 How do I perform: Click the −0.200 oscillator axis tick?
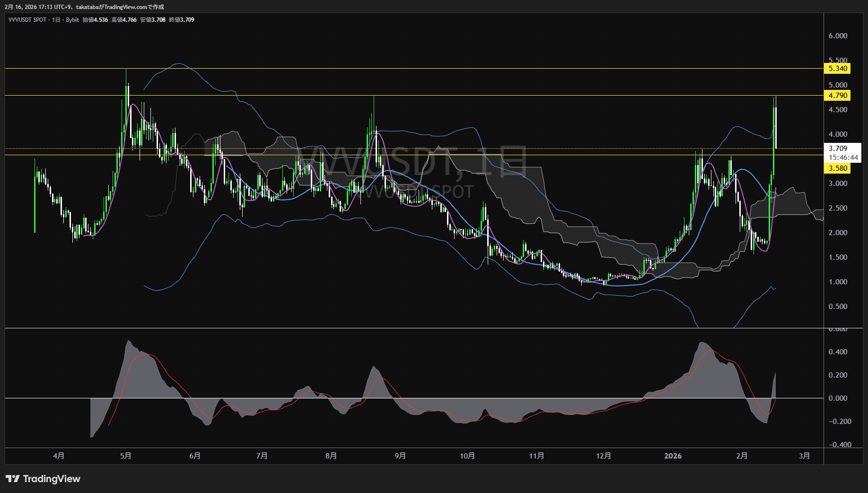[840, 422]
